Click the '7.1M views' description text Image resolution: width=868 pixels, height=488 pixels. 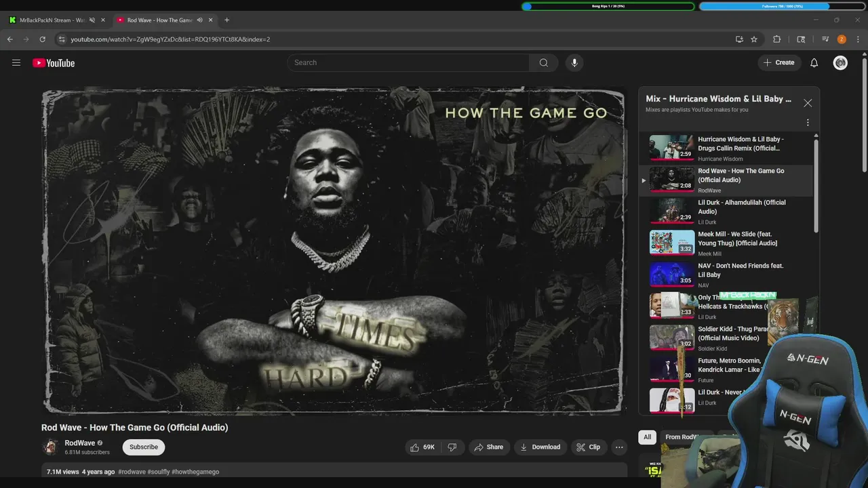pos(63,472)
